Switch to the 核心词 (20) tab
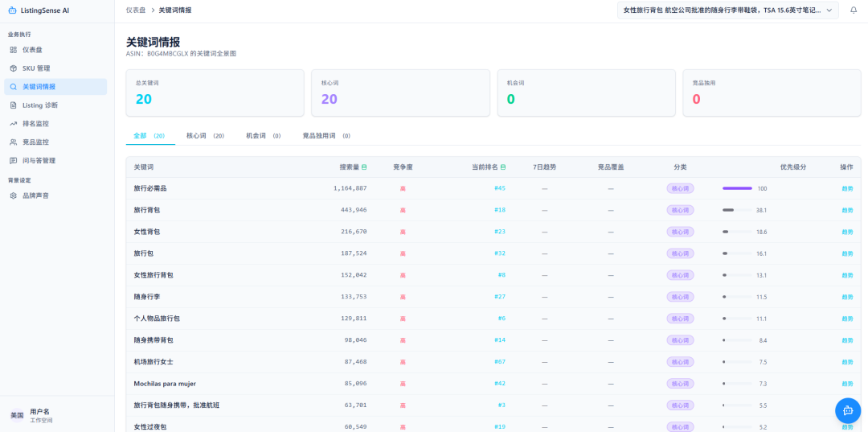 coord(206,136)
